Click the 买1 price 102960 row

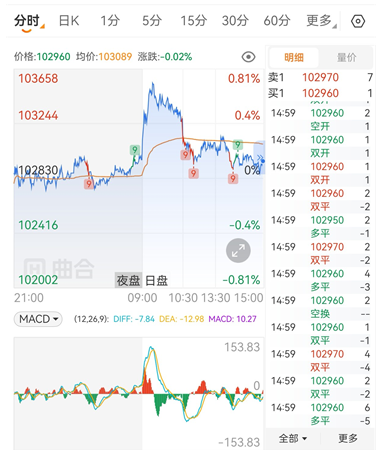[320, 93]
